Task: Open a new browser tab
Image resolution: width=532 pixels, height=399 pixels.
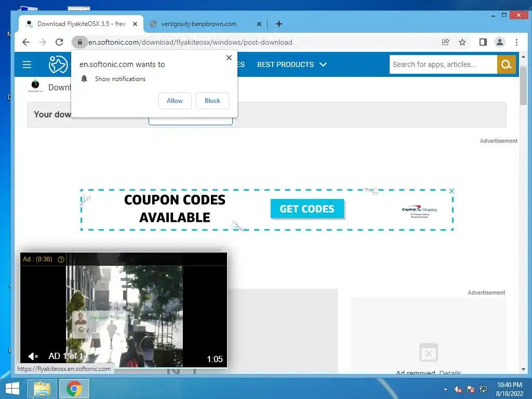Action: pyautogui.click(x=279, y=24)
